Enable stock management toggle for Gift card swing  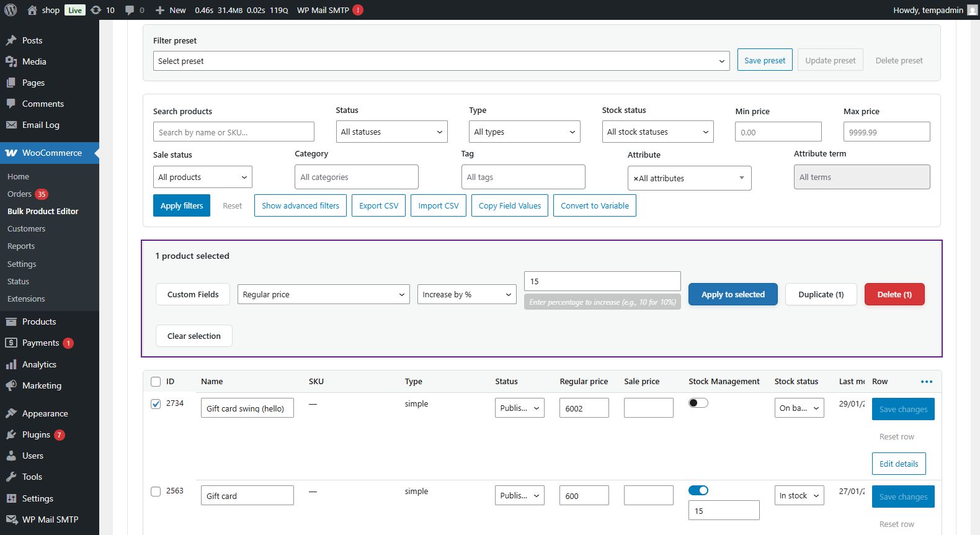click(698, 403)
